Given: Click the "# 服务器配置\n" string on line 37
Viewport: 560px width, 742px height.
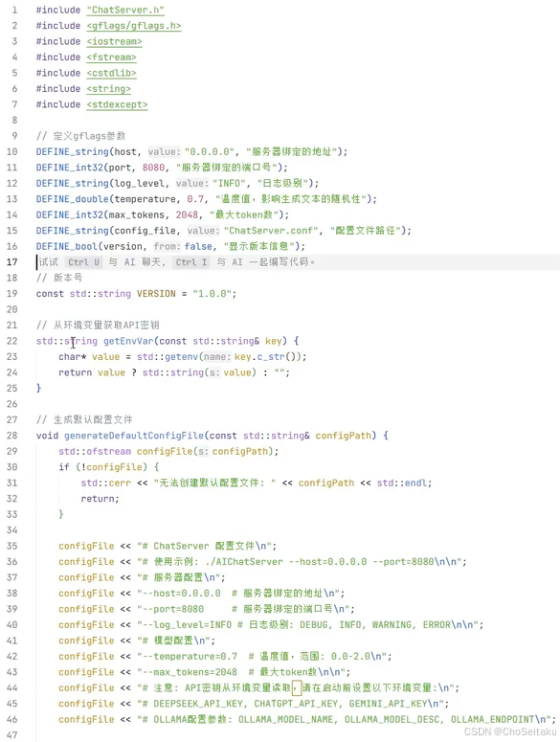Looking at the screenshot, I should point(181,577).
